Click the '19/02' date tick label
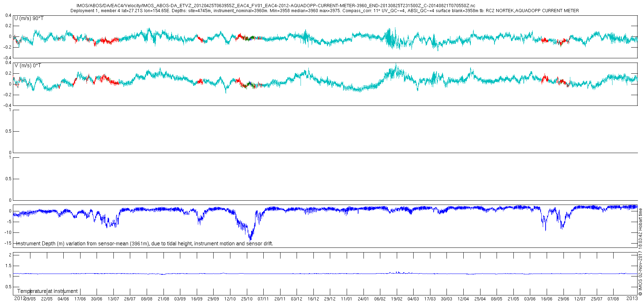 coord(396,299)
